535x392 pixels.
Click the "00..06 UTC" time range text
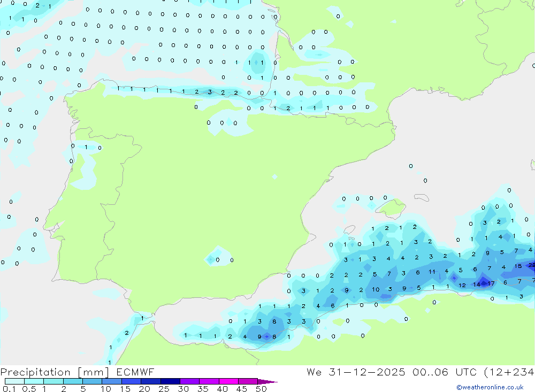pyautogui.click(x=445, y=372)
